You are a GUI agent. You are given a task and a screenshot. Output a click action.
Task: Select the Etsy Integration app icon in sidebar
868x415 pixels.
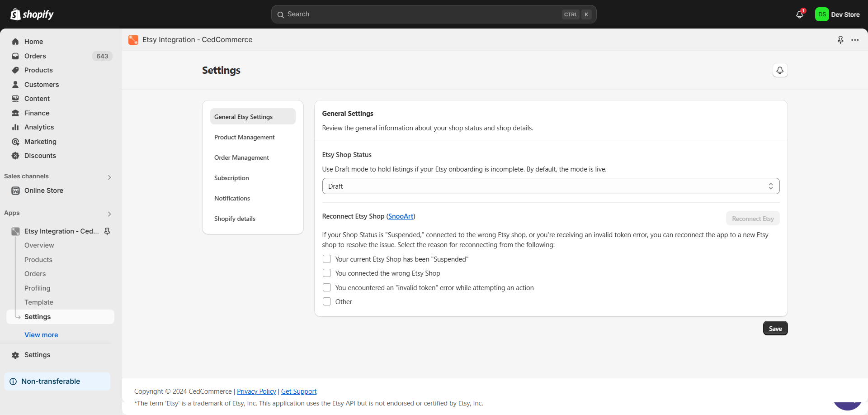click(15, 231)
